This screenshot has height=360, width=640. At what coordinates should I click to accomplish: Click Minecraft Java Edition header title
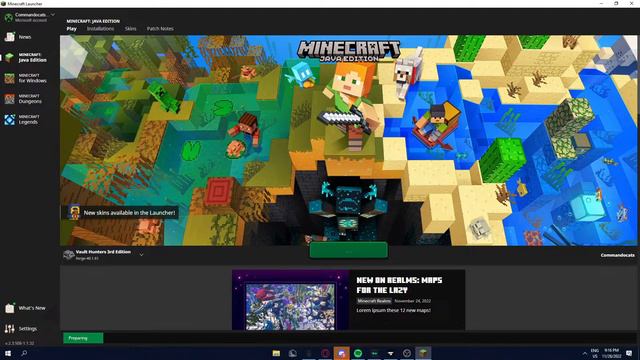coord(93,21)
